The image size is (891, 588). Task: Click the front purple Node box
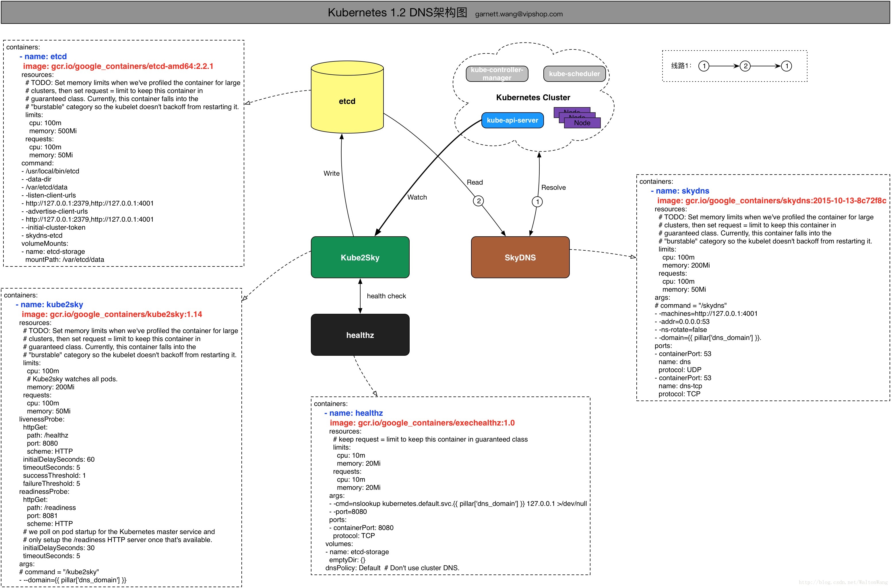pyautogui.click(x=582, y=123)
